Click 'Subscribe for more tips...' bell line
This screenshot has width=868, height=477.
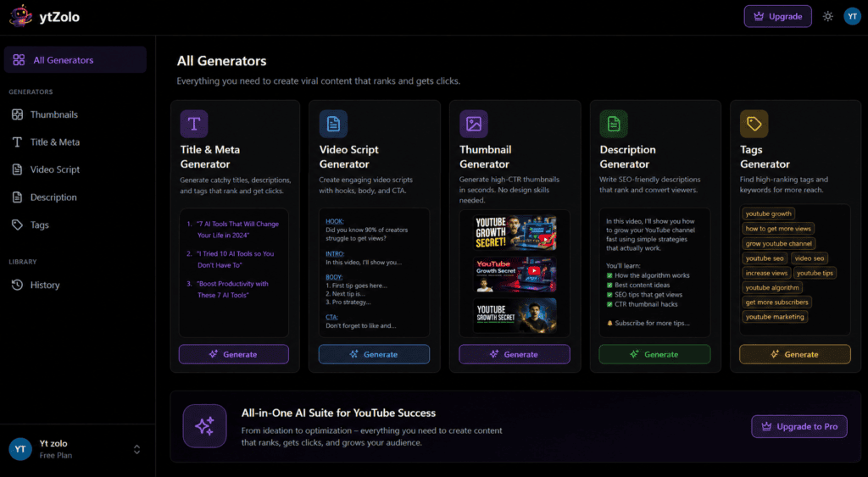coord(648,323)
